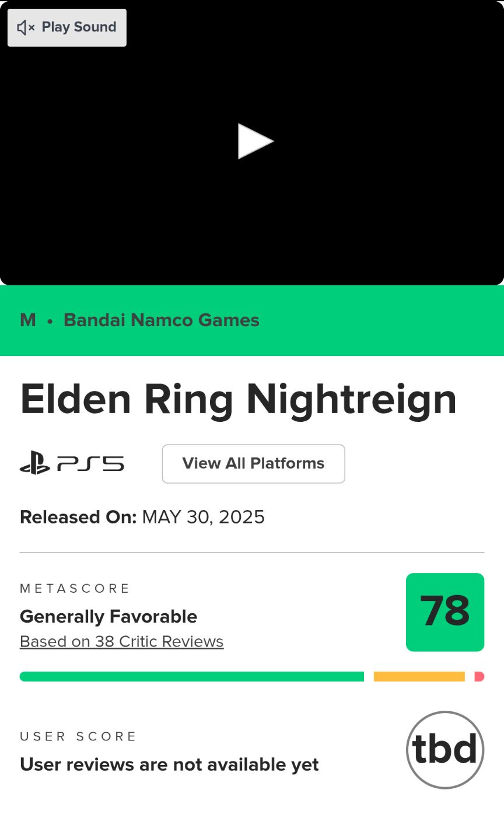The image size is (504, 828).
Task: Click the M rating label
Action: (28, 320)
